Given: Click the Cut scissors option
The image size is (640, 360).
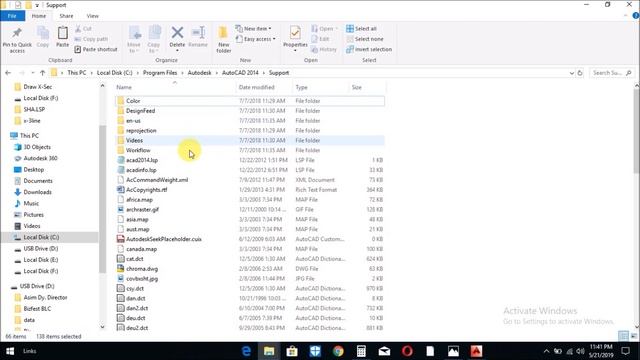Looking at the screenshot, I should pyautogui.click(x=83, y=29).
